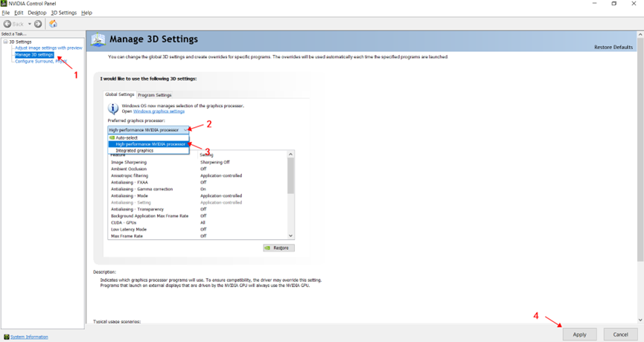644x342 pixels.
Task: Switch to the Global Settings tab
Action: click(120, 94)
